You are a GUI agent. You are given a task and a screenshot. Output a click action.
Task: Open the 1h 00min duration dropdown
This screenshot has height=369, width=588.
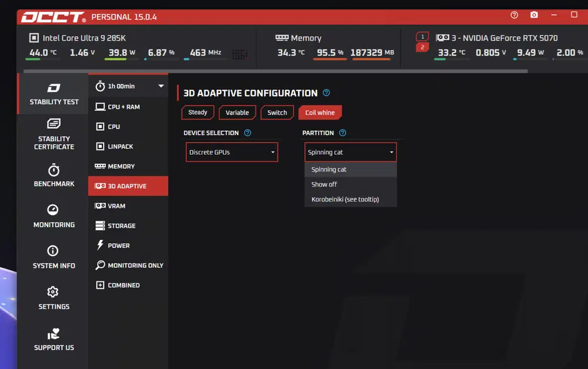pyautogui.click(x=128, y=86)
